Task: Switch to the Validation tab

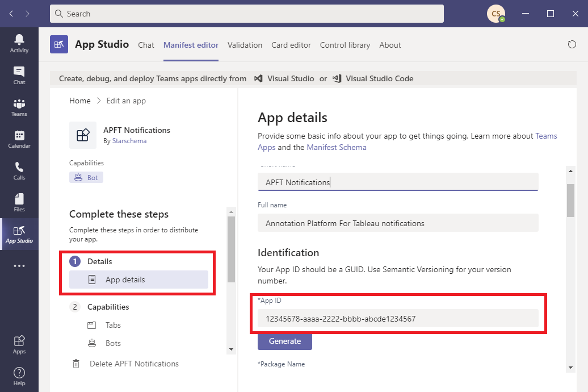Action: click(245, 45)
